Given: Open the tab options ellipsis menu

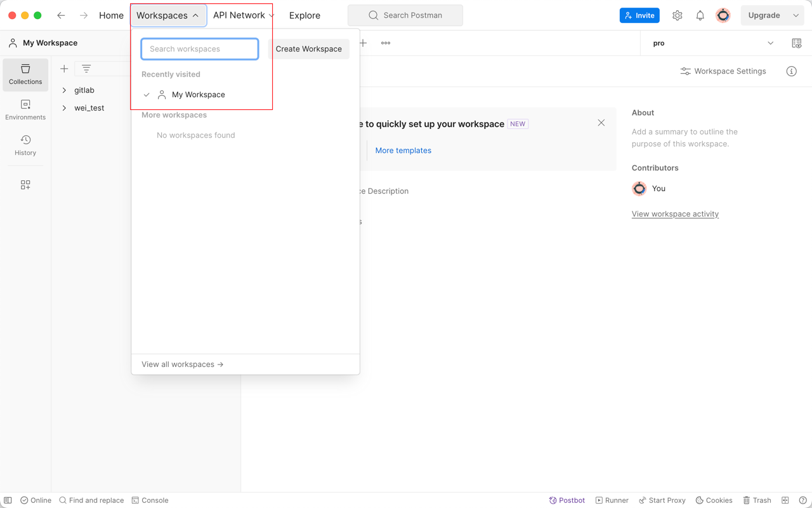Looking at the screenshot, I should 386,43.
